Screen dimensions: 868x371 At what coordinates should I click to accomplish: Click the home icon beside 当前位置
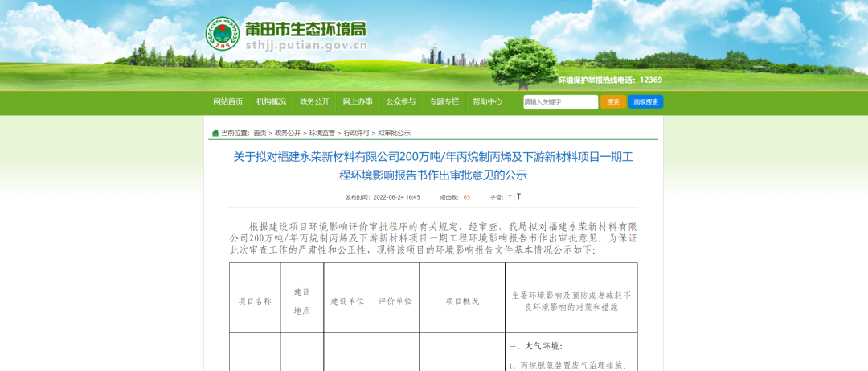[215, 133]
